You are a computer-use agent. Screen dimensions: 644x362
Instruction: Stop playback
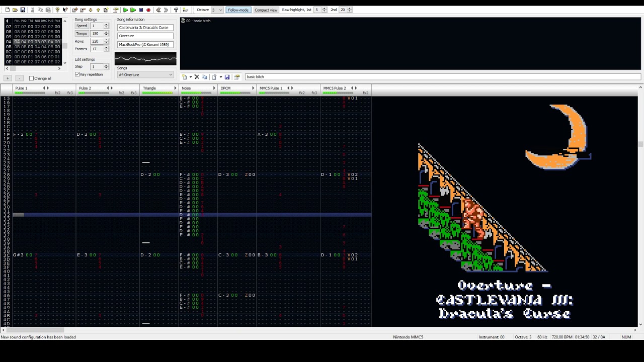point(141,10)
